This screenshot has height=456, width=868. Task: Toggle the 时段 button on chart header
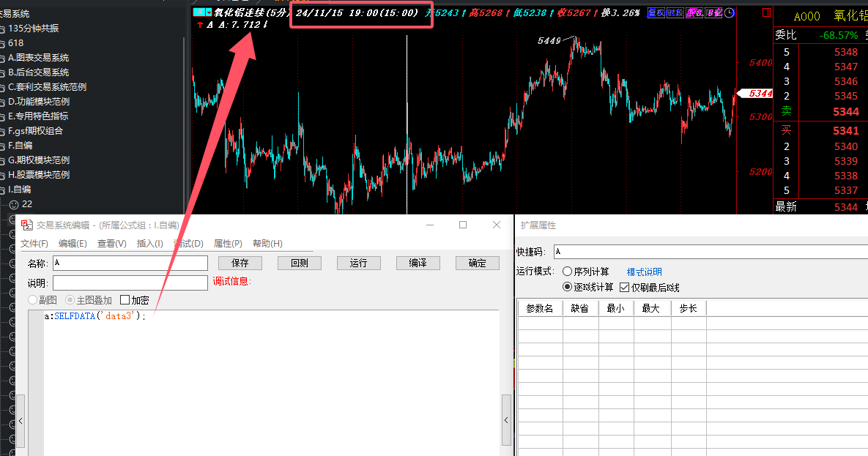click(x=675, y=12)
